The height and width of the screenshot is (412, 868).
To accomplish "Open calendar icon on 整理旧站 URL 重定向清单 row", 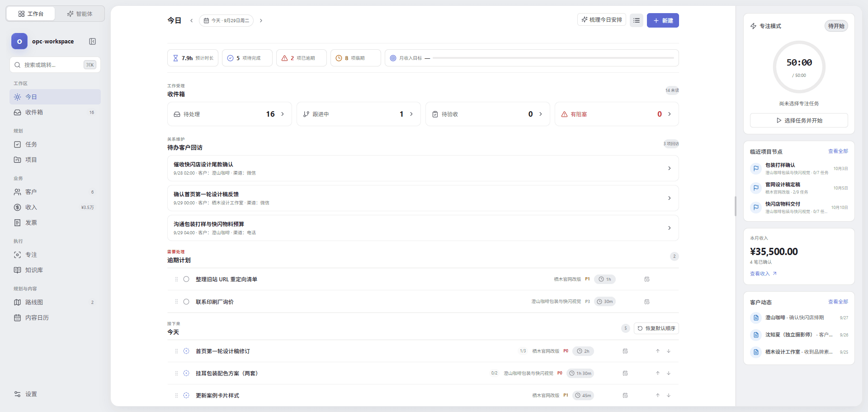I will 647,279.
